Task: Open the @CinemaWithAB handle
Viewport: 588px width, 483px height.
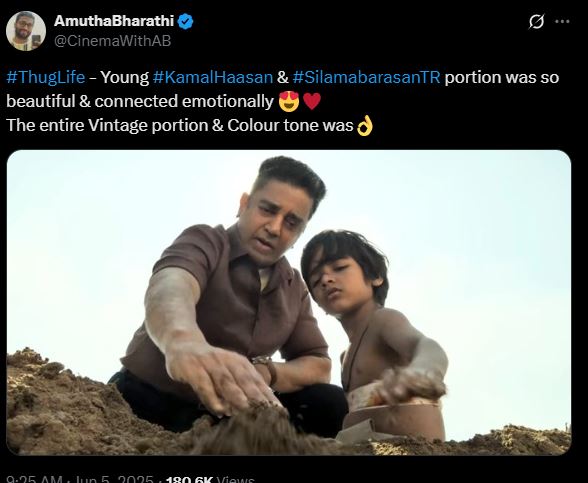Action: pyautogui.click(x=112, y=40)
